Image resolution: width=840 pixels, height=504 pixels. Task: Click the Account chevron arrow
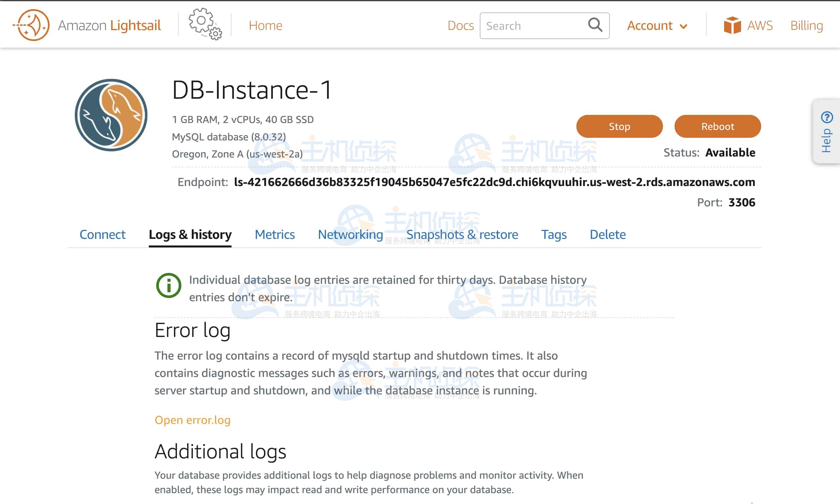pos(683,27)
